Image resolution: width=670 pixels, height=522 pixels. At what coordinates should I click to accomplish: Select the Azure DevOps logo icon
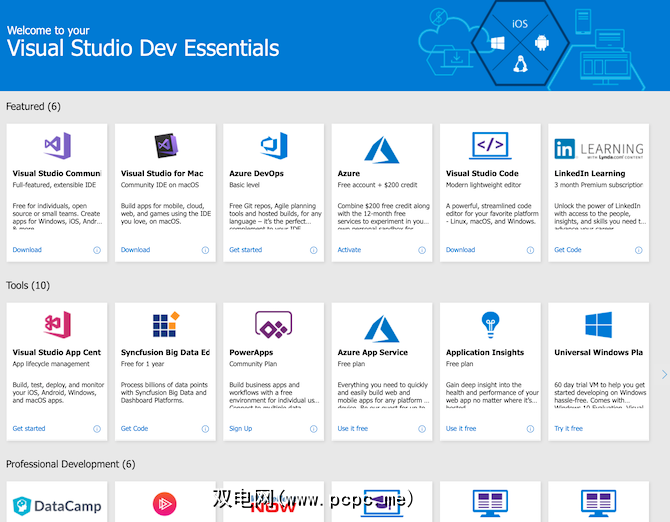[273, 146]
